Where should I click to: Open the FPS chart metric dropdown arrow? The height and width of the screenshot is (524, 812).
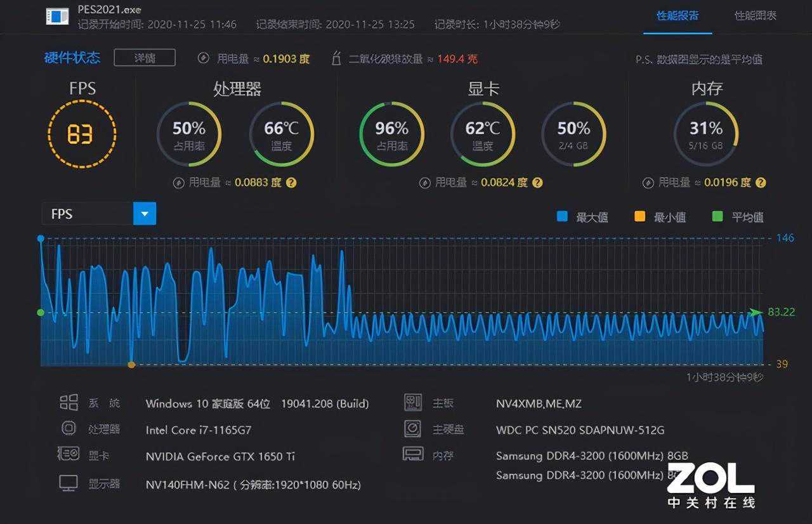coord(145,214)
